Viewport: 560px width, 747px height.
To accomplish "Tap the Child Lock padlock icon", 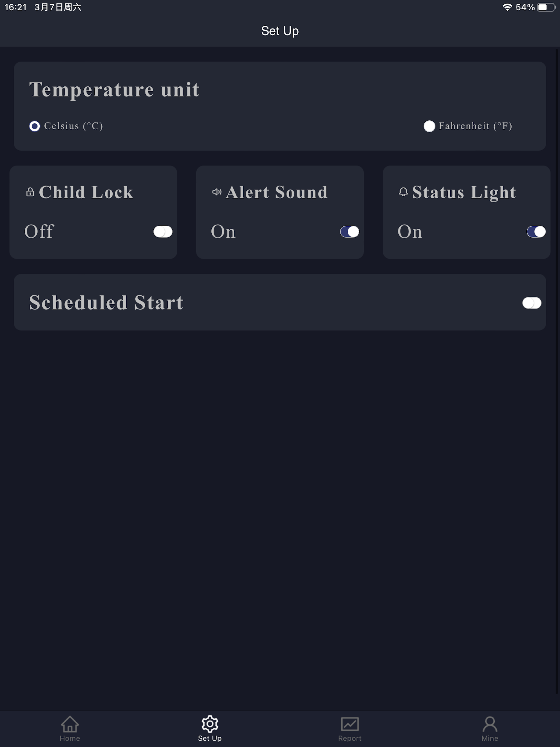I will coord(30,192).
